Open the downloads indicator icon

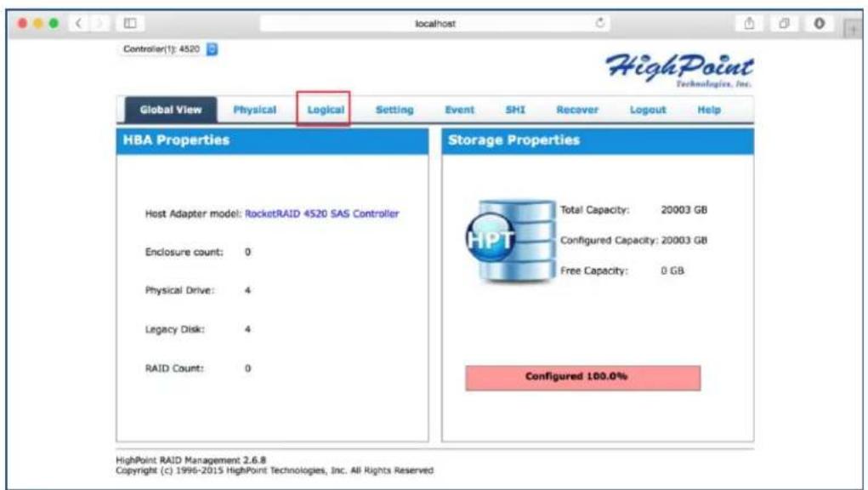[820, 23]
